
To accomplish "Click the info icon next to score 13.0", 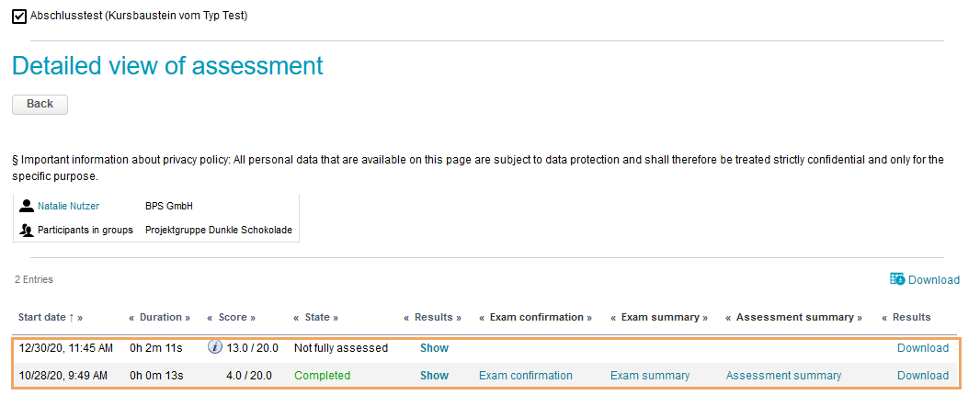I will tap(215, 347).
